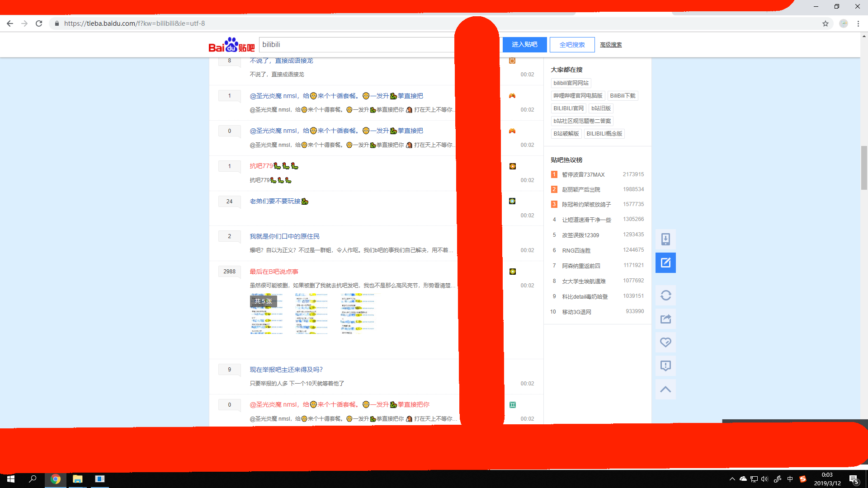
Task: Click 进入贴吧 button
Action: (524, 45)
